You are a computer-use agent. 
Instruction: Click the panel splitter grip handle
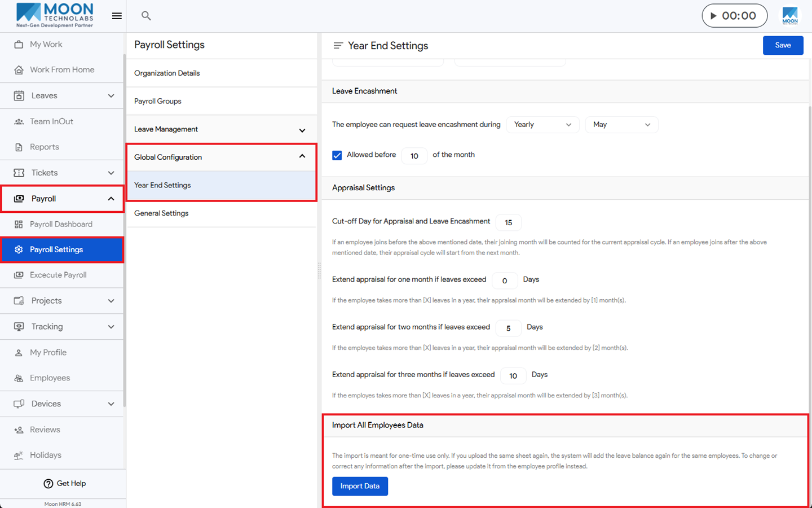pos(319,271)
